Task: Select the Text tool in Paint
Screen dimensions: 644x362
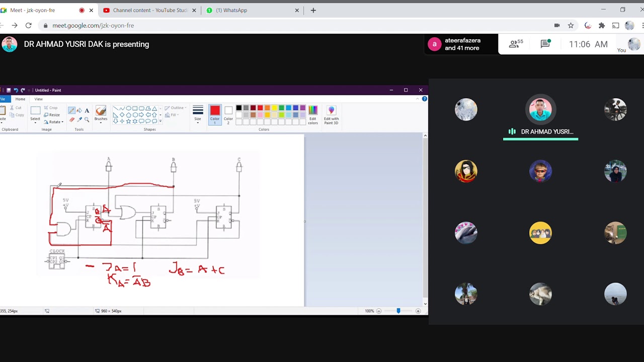Action: click(87, 111)
